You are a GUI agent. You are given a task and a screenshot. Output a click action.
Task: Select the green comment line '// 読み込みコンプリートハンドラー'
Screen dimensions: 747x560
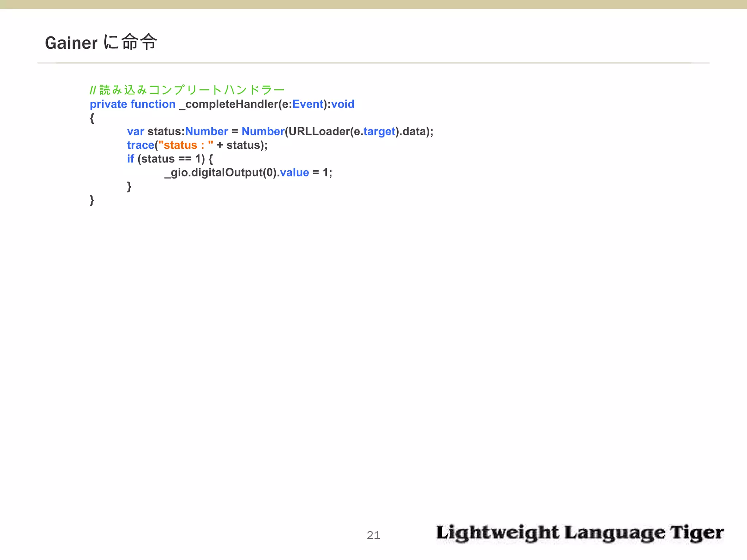point(187,90)
